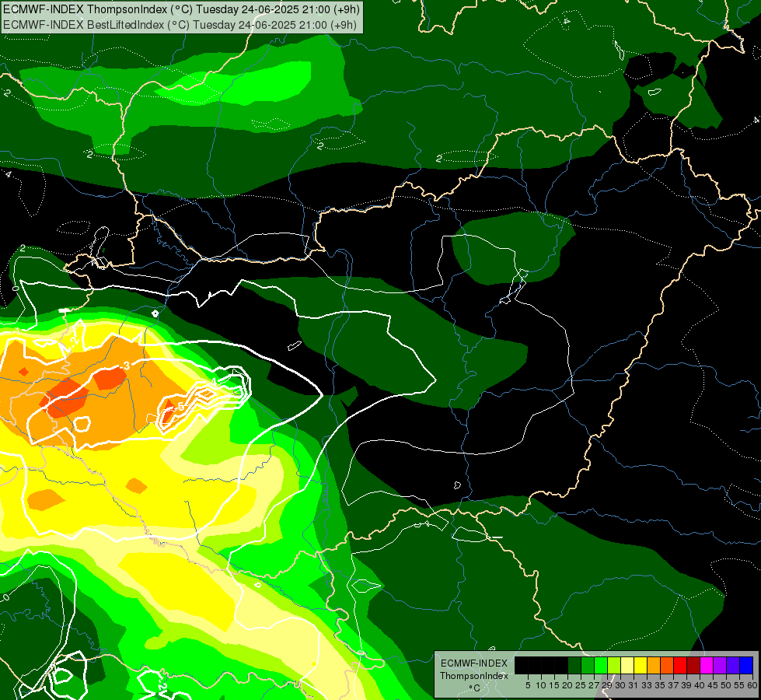Viewport: 761px width, 700px height.
Task: Click the ECMWF-INDEX label in legend box
Action: click(474, 663)
